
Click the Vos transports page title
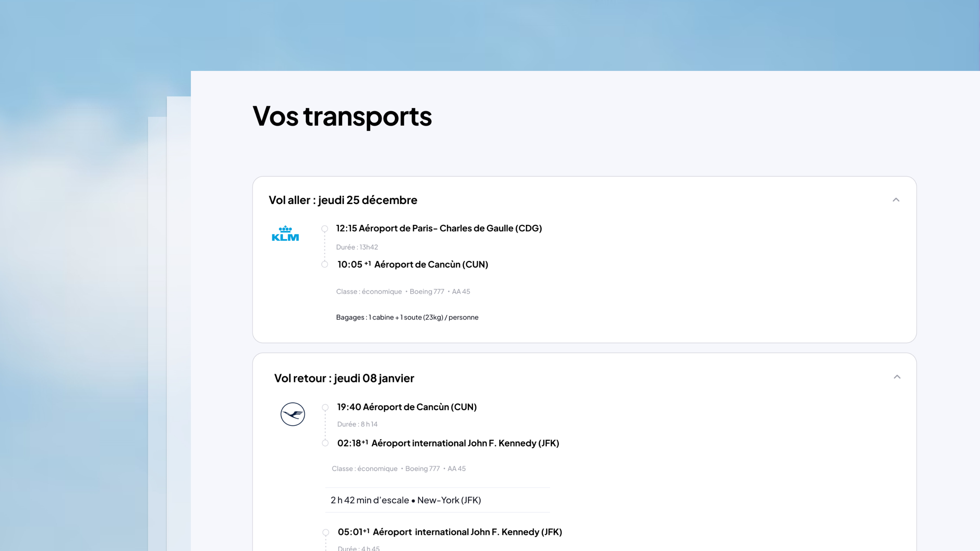click(342, 116)
